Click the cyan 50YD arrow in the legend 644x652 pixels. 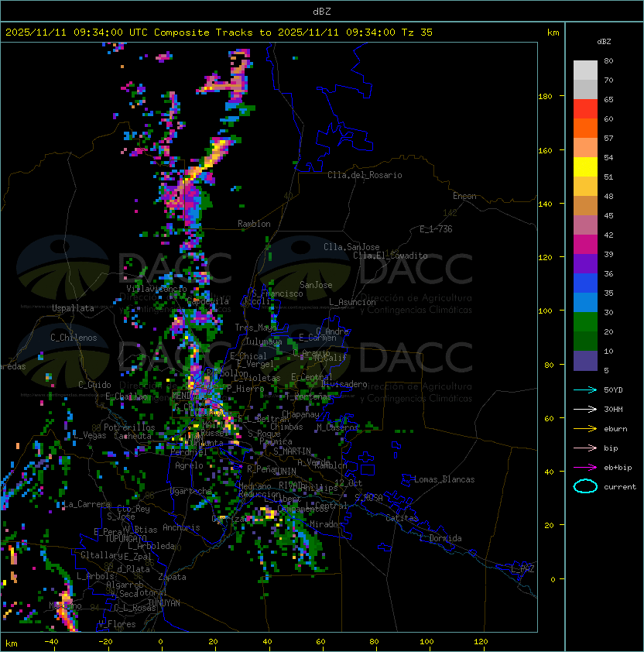585,389
